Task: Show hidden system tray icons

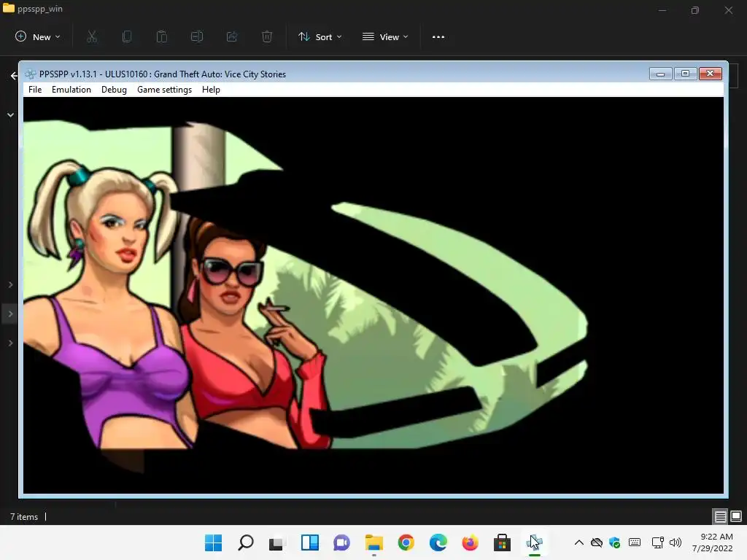Action: pos(578,542)
